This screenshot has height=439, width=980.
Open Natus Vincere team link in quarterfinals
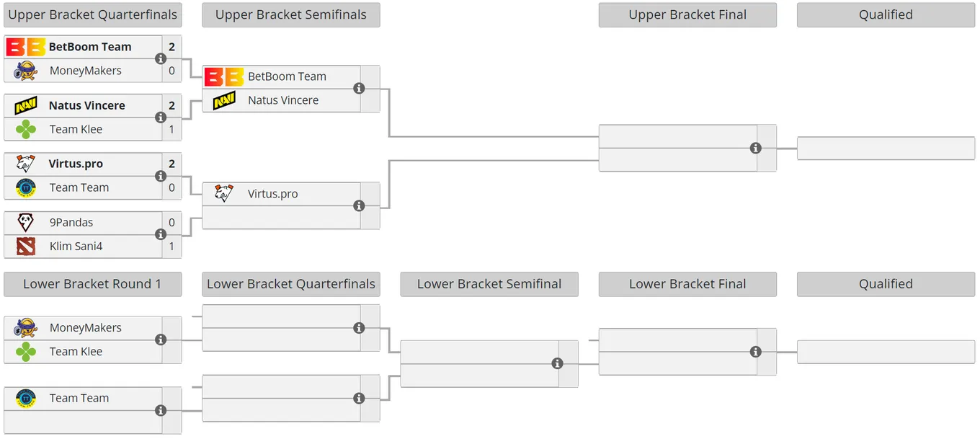[x=86, y=105]
